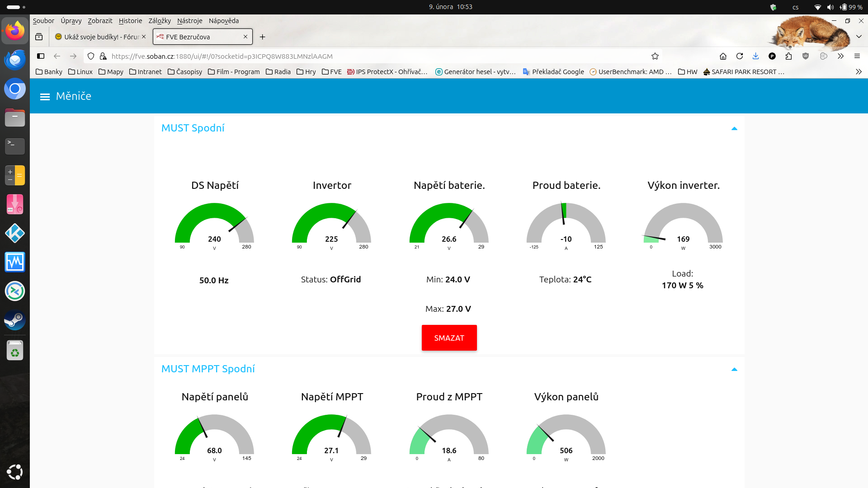The image size is (868, 488).
Task: Reload the page with refresh icon
Action: pyautogui.click(x=740, y=56)
